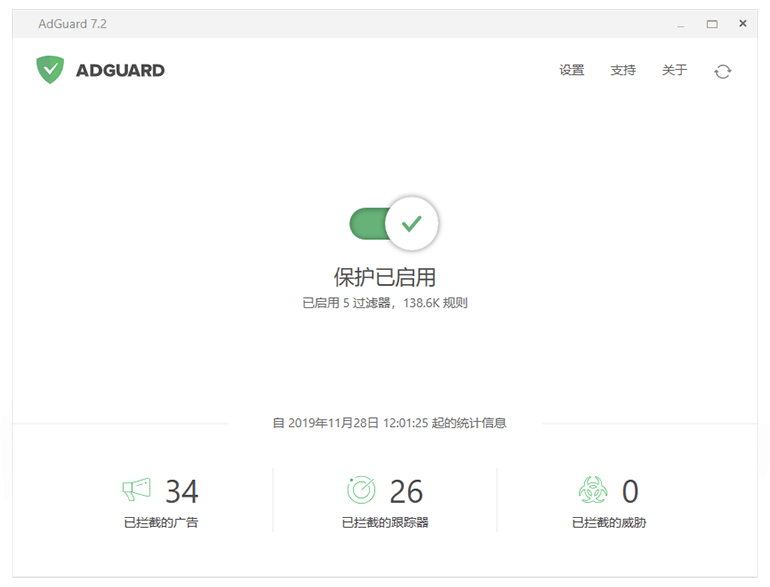Click the radar blocked trackers icon
This screenshot has height=587, width=770.
[361, 490]
